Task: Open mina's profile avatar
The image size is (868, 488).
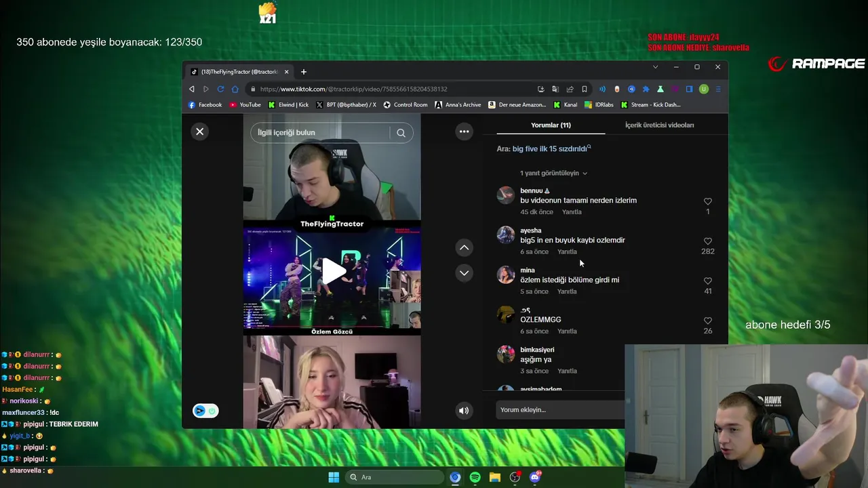Action: coord(506,274)
